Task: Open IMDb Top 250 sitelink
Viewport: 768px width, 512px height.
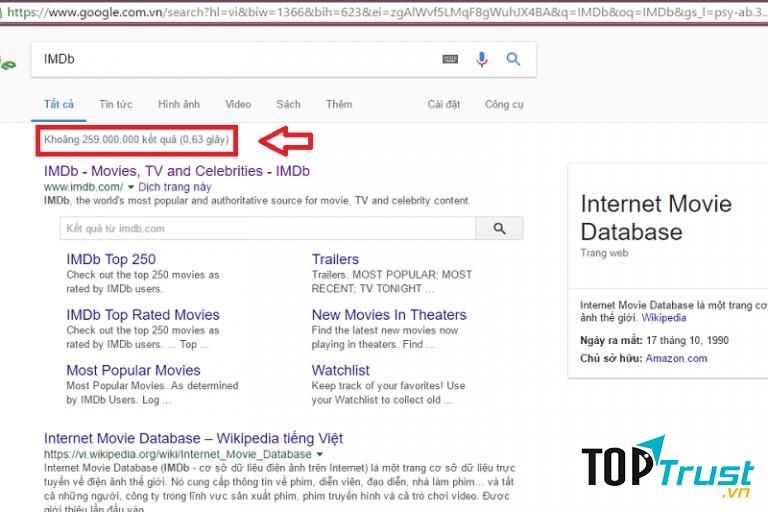Action: click(x=111, y=259)
